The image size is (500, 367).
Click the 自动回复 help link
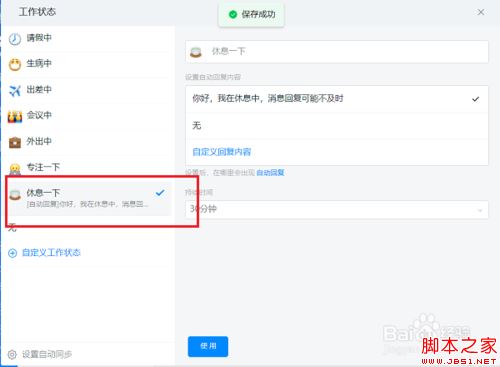[x=270, y=173]
